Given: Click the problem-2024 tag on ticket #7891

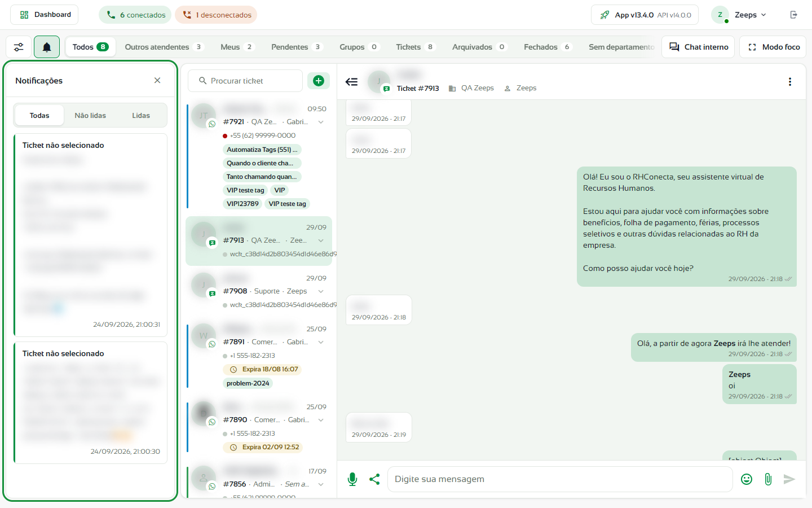Looking at the screenshot, I should pos(248,383).
